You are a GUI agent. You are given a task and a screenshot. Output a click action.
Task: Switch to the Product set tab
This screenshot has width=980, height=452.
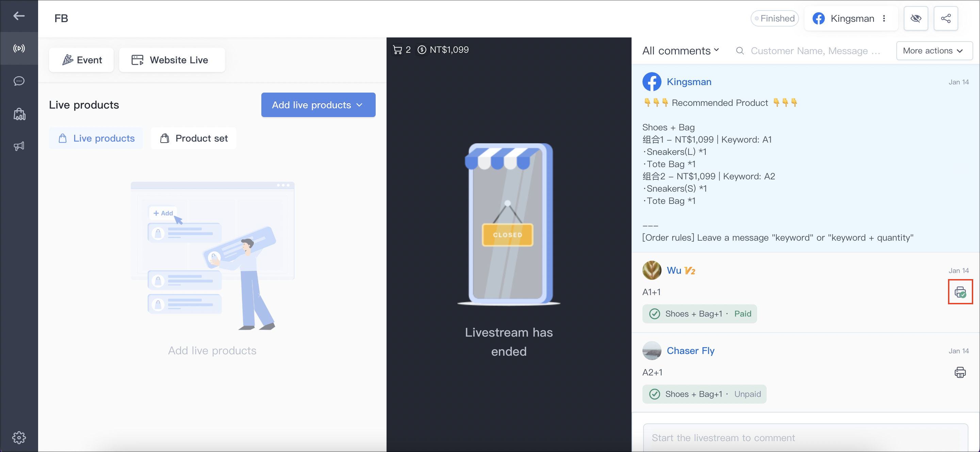(194, 138)
